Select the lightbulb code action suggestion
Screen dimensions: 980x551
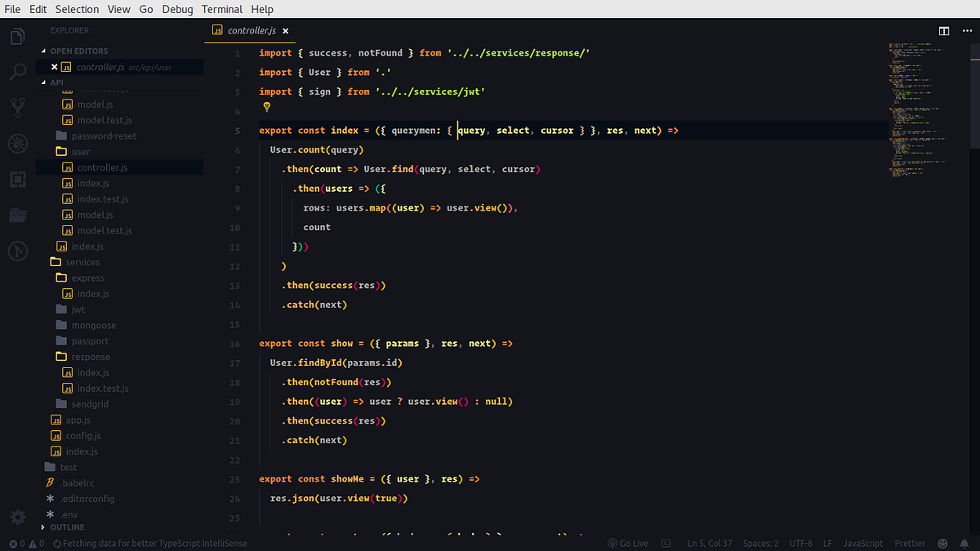coord(268,107)
